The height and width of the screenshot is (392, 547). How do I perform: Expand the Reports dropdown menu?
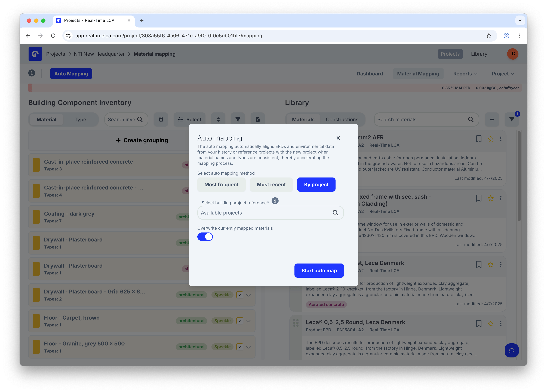coord(465,73)
